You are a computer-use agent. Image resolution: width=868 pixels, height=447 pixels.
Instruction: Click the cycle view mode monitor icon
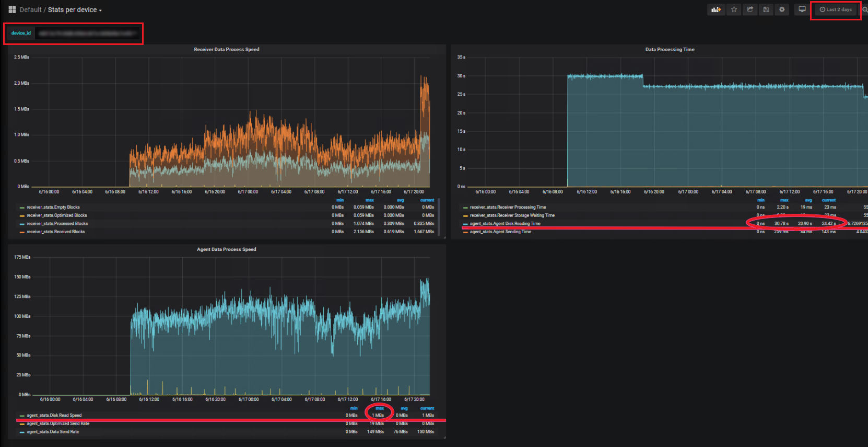point(802,9)
